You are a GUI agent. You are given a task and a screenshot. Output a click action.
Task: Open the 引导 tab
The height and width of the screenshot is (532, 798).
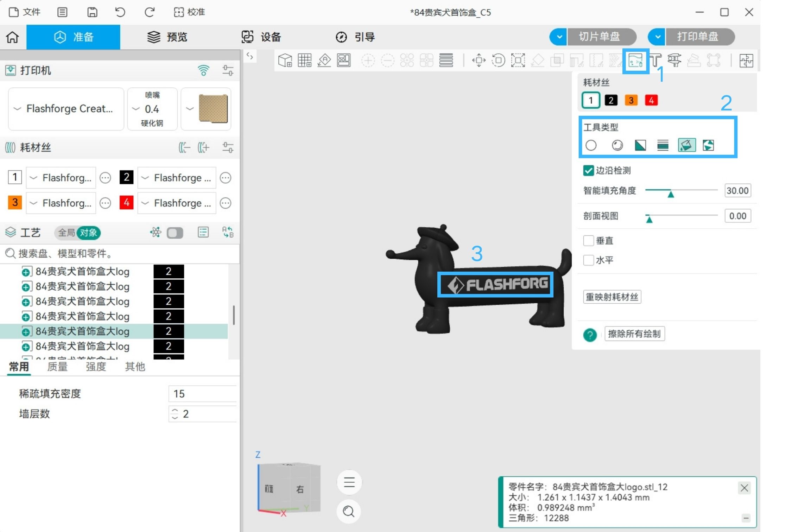(x=355, y=37)
